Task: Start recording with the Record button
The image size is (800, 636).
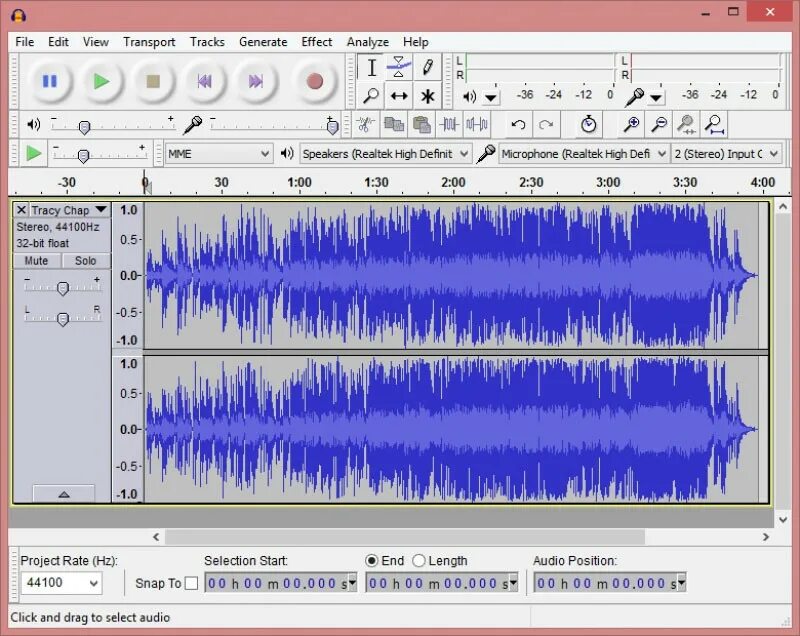Action: [x=314, y=81]
